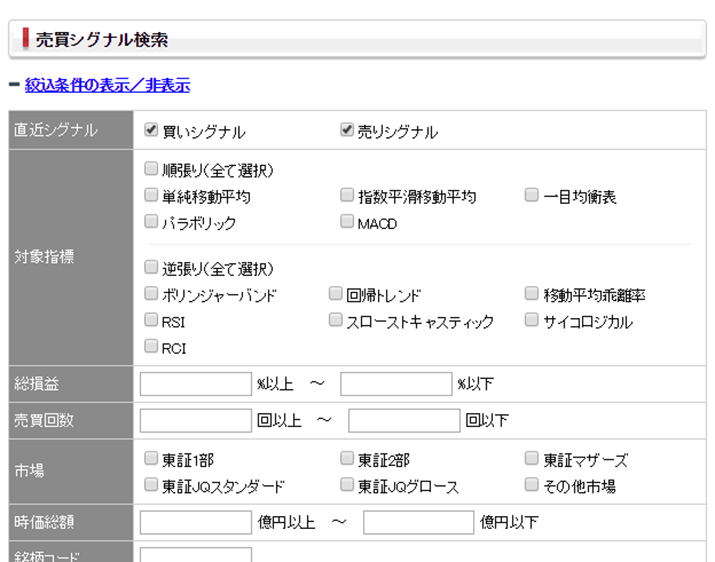Tick the スローストキャスティック checkbox
Image resolution: width=715 pixels, height=562 pixels.
[x=336, y=321]
